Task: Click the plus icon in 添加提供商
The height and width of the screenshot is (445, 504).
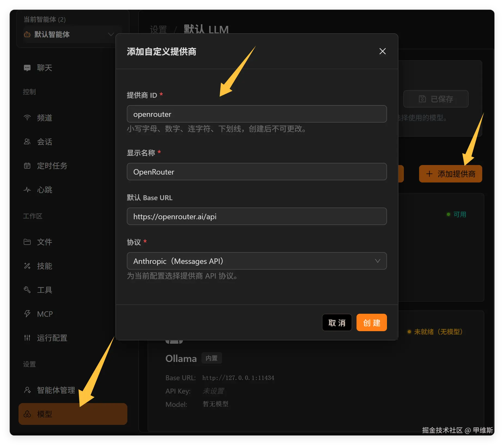Action: (x=429, y=174)
